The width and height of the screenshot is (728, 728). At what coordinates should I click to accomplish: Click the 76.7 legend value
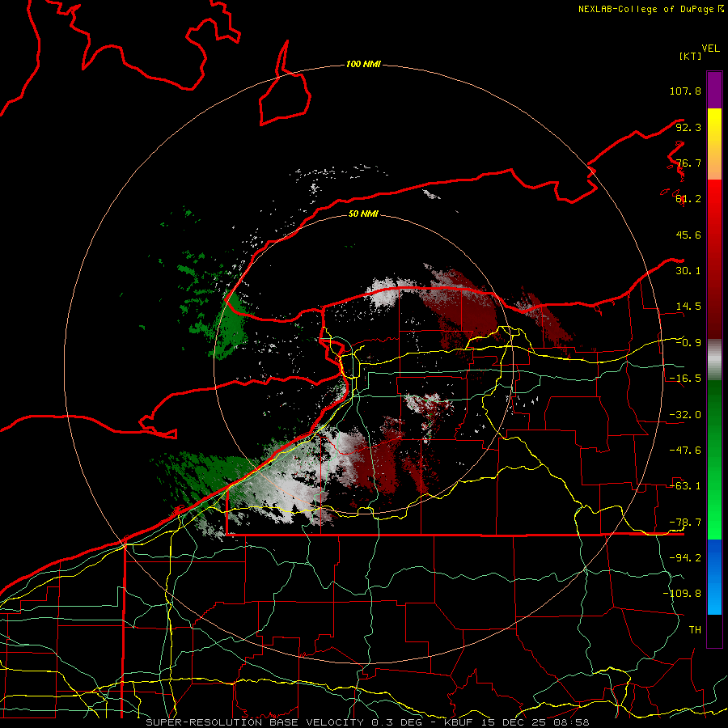coord(688,163)
